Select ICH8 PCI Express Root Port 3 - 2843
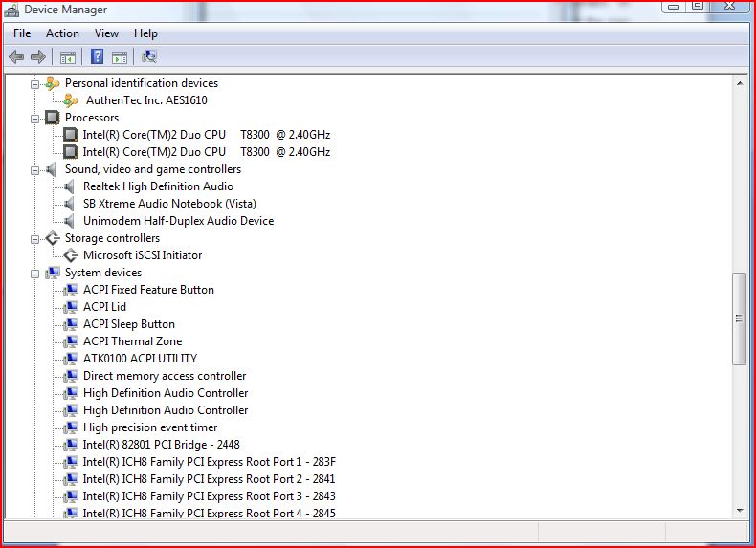The height and width of the screenshot is (548, 756). coord(210,496)
